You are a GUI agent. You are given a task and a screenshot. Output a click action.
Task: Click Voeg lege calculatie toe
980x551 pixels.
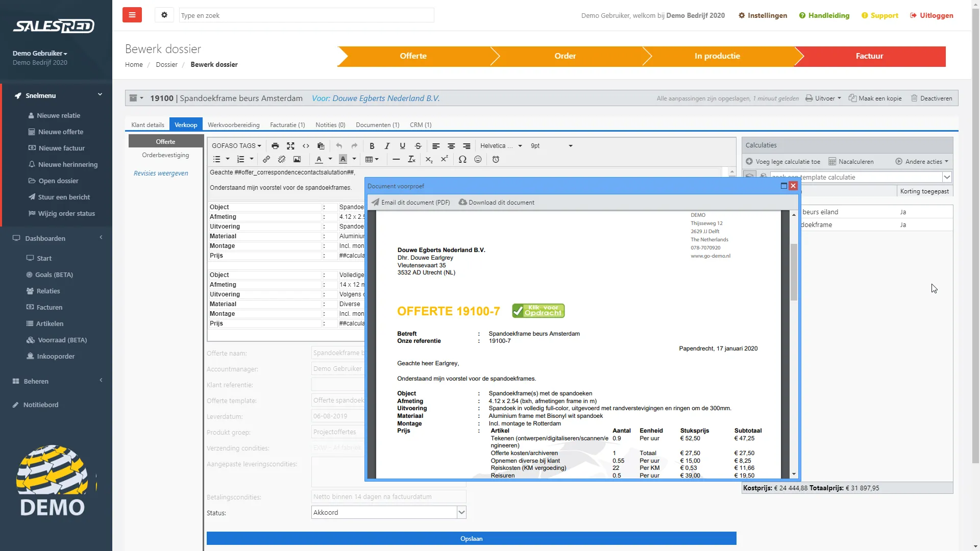(783, 162)
